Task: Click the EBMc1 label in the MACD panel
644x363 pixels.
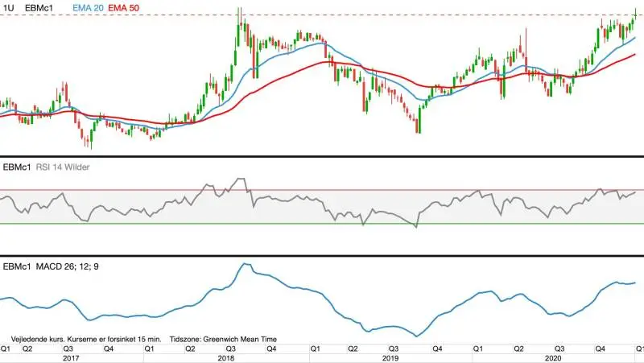Action: click(x=17, y=266)
